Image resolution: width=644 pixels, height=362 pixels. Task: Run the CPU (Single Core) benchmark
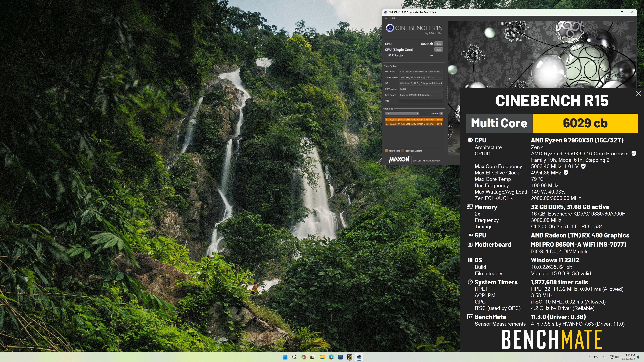[x=439, y=50]
